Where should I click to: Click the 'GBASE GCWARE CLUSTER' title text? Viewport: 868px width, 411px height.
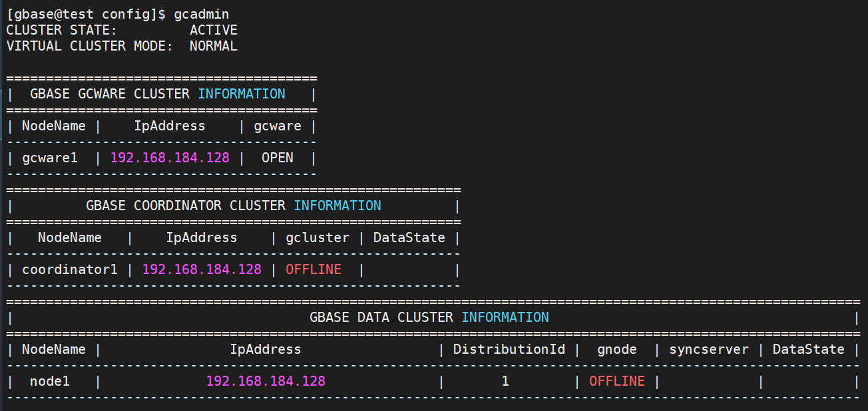point(110,94)
